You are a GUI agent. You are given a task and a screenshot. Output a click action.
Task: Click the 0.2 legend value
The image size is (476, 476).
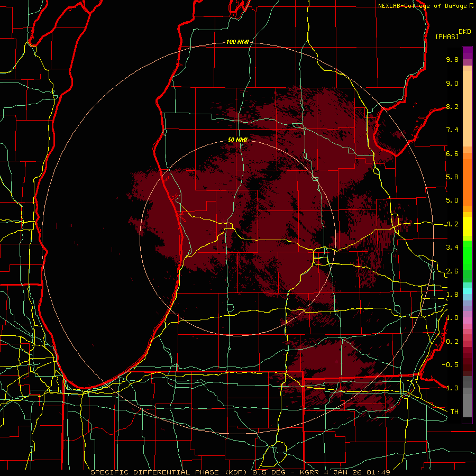pyautogui.click(x=452, y=342)
